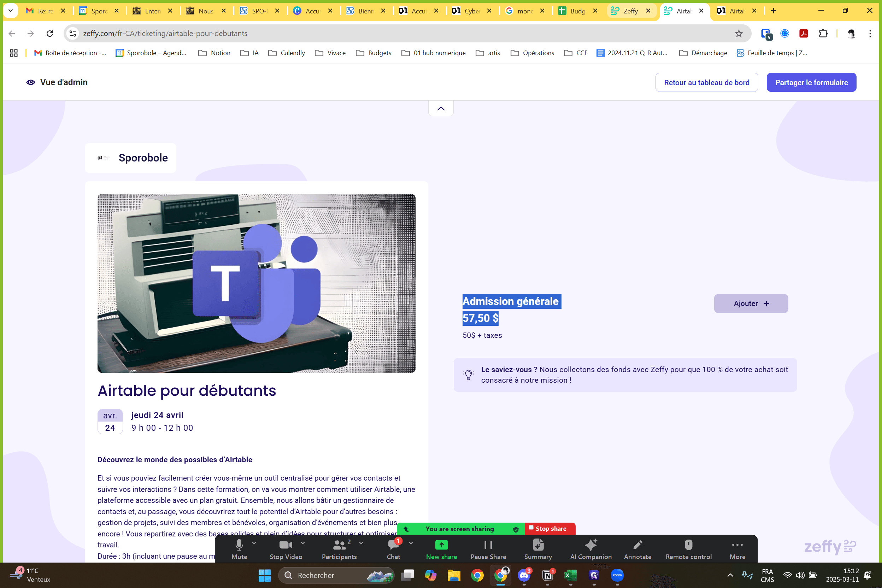Open the Opérations bookmarks folder
This screenshot has width=882, height=588.
pos(533,53)
